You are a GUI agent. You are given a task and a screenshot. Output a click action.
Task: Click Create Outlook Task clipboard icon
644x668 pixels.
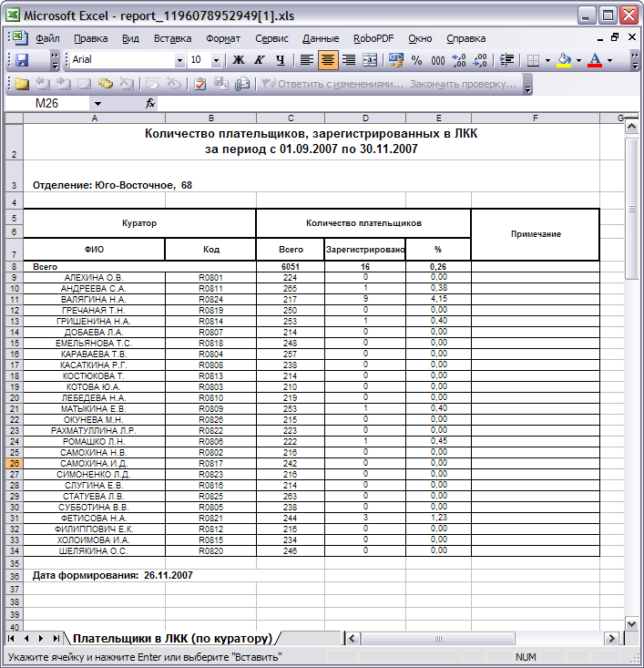199,84
